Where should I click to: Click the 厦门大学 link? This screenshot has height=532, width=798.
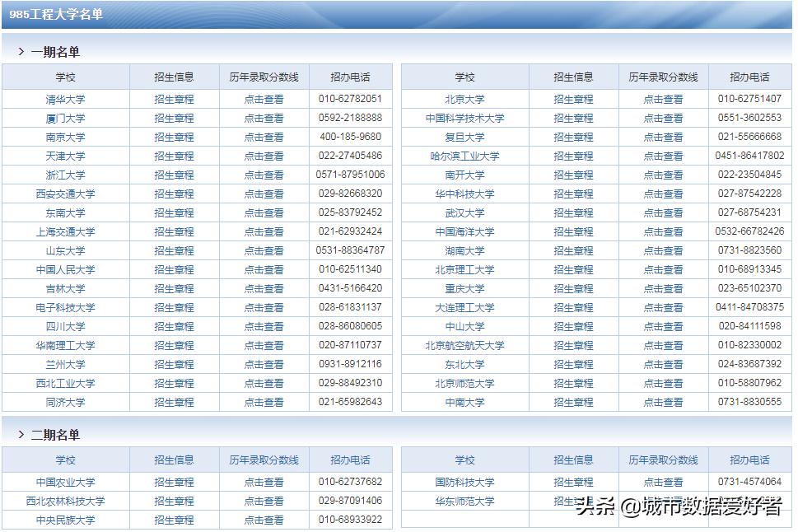coord(66,118)
